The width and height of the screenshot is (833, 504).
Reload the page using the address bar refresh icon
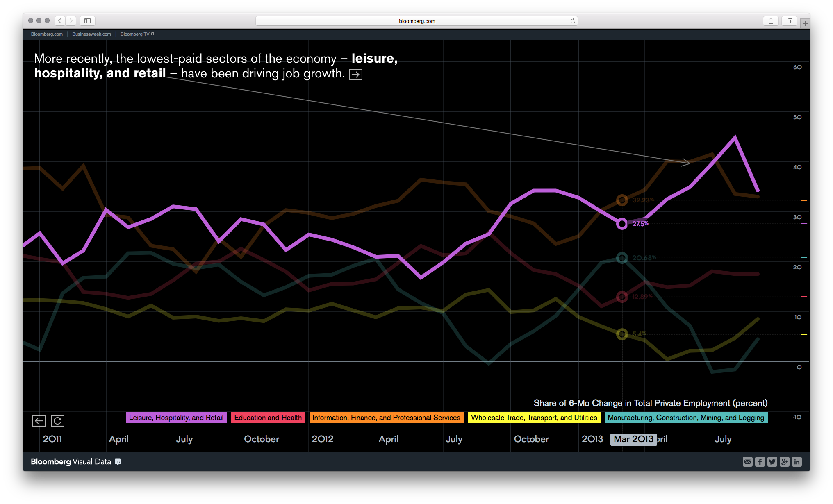click(572, 21)
